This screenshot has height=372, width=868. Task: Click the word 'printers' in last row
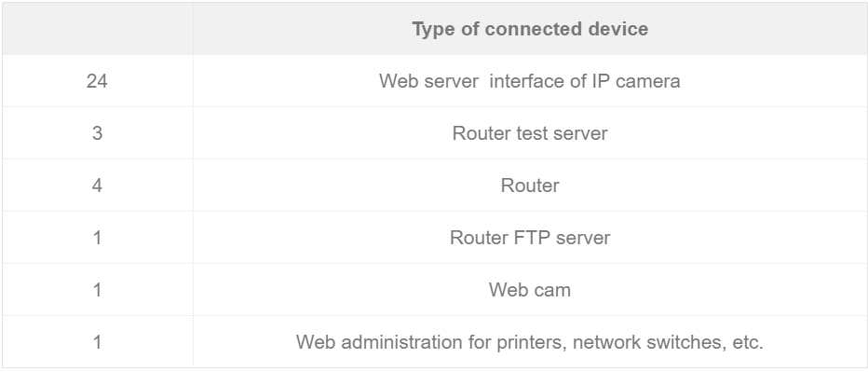[532, 342]
